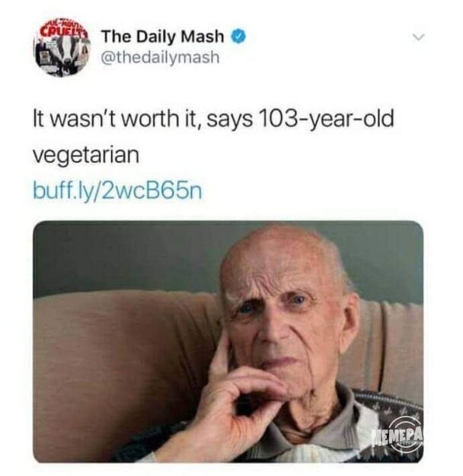Open the @thedailymash handle
The width and height of the screenshot is (463, 476).
pyautogui.click(x=160, y=57)
